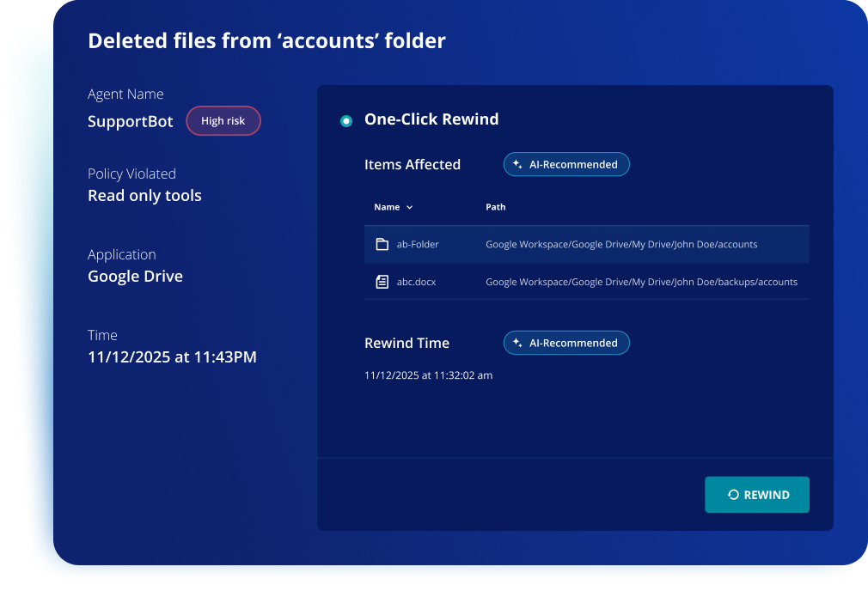
Task: Expand the Name column sort chevron
Action: coord(409,208)
